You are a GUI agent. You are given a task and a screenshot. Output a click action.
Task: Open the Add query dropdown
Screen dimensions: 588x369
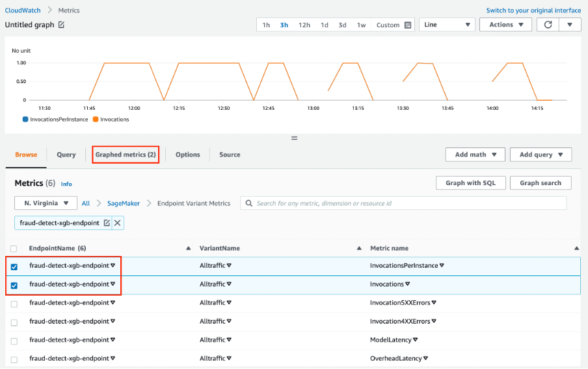click(541, 155)
